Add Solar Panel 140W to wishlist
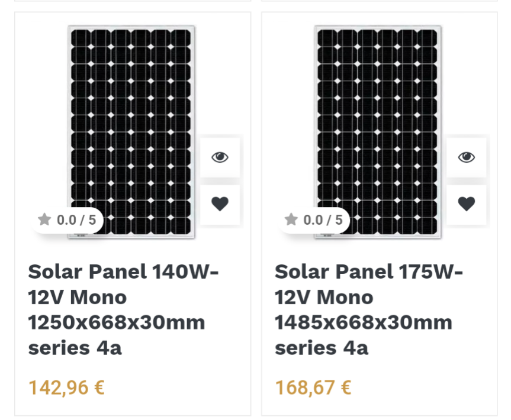 220,204
